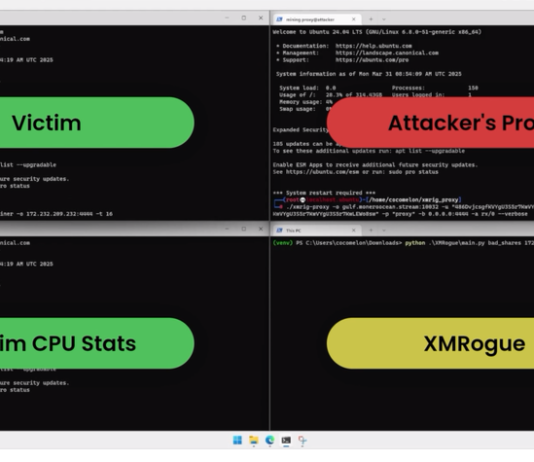
Task: Open File Explorer from the taskbar
Action: (x=254, y=440)
